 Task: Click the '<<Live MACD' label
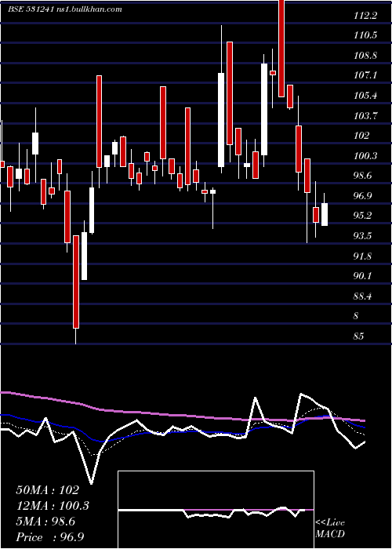[x=330, y=528]
